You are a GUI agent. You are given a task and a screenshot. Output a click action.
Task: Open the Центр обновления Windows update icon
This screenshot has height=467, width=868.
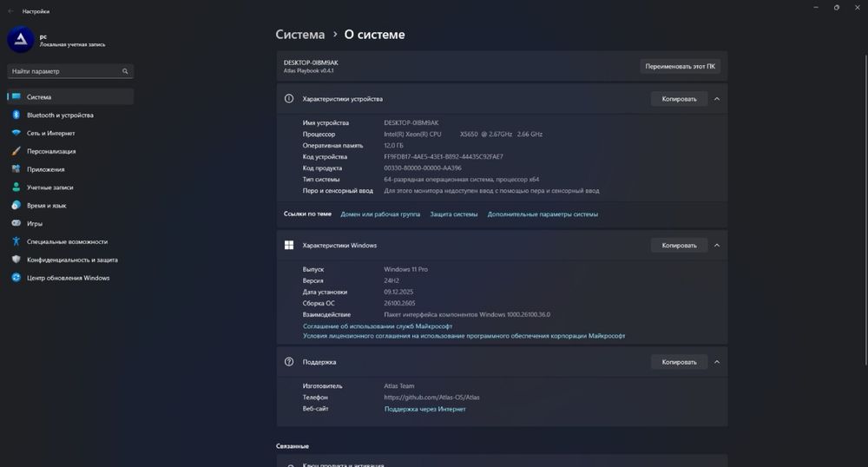coord(16,277)
